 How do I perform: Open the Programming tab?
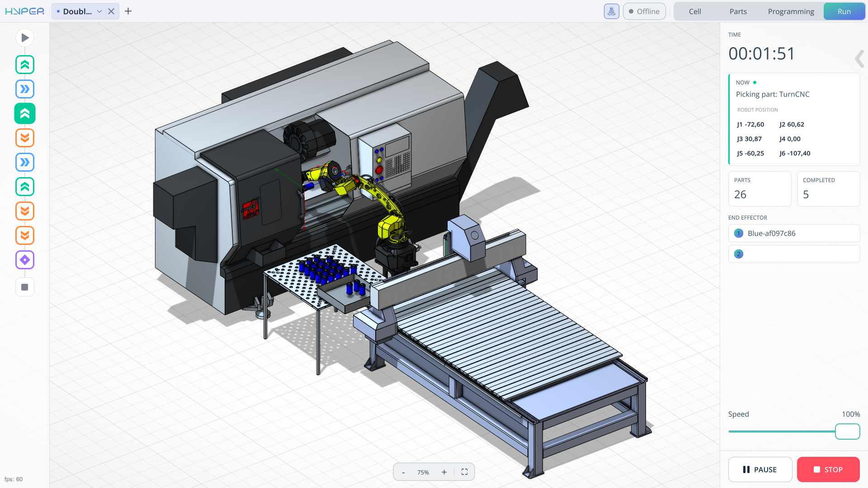point(791,11)
